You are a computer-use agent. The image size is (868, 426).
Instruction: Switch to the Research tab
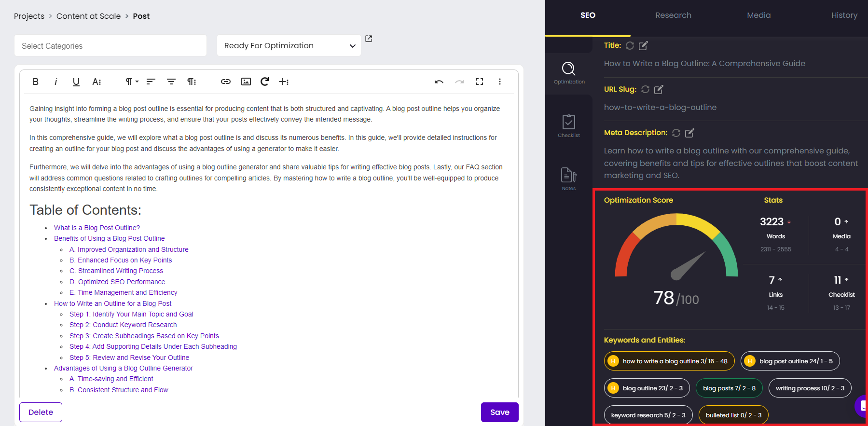[673, 15]
